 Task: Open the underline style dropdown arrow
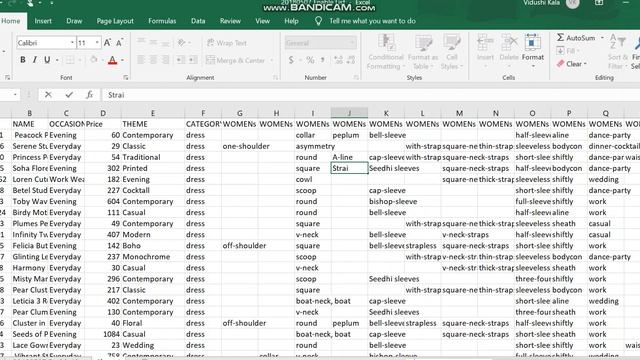57,60
